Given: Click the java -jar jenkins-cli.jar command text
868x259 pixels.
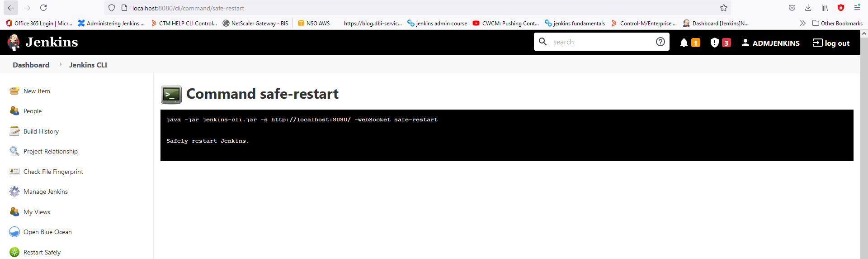Looking at the screenshot, I should 302,120.
